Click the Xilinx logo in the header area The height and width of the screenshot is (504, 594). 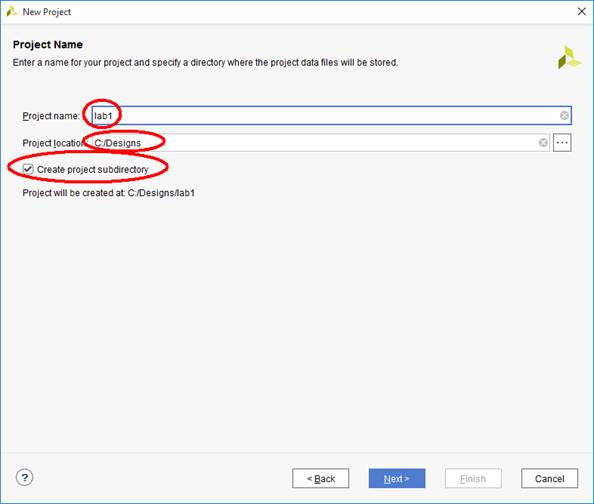coord(569,58)
